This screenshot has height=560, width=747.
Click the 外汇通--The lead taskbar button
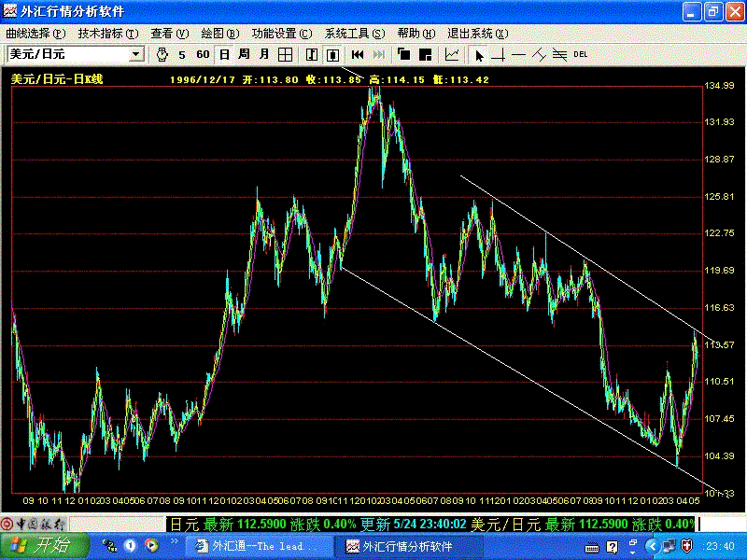pos(258,546)
